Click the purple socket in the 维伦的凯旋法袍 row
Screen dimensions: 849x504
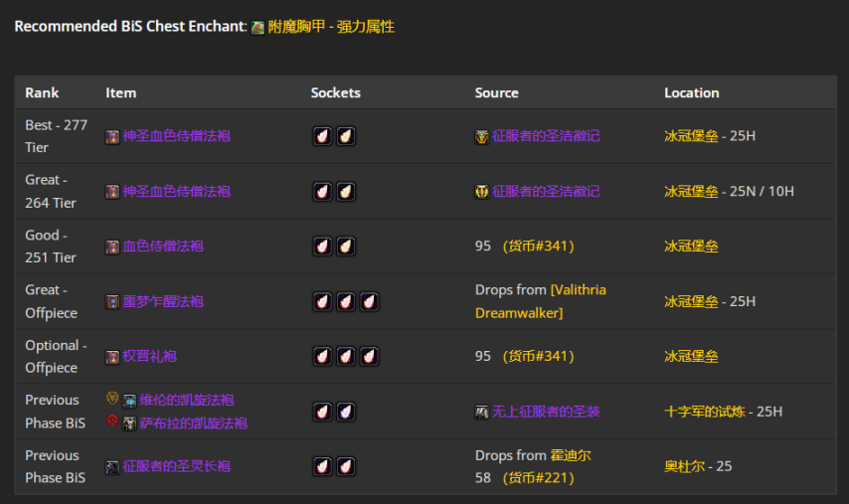(345, 412)
